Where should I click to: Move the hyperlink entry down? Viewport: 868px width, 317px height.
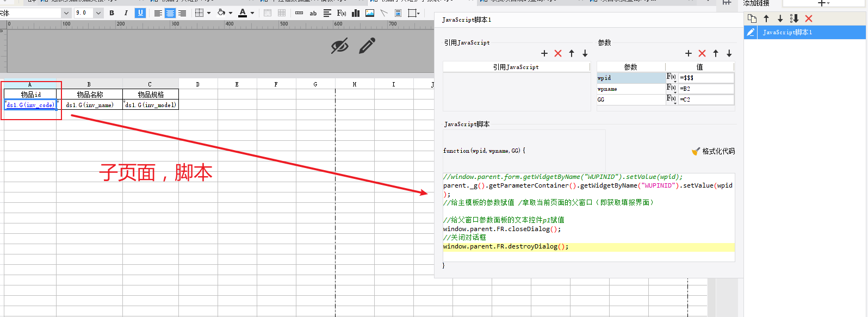point(780,18)
